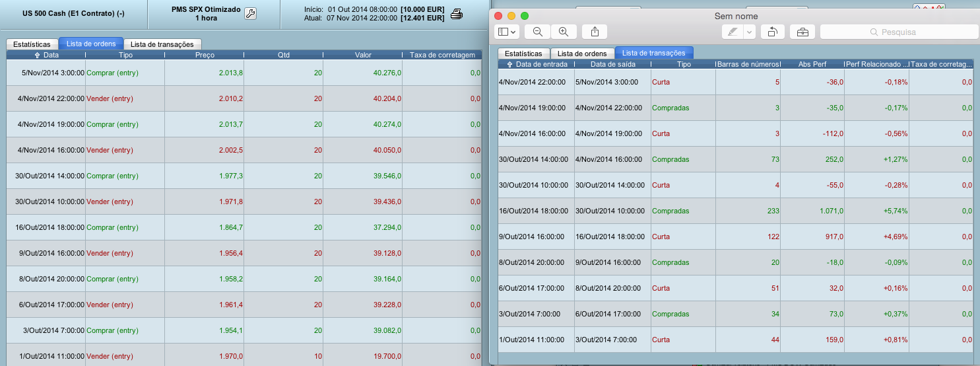Select the transaction with +5,74% performance
The image size is (980, 366).
click(x=736, y=211)
